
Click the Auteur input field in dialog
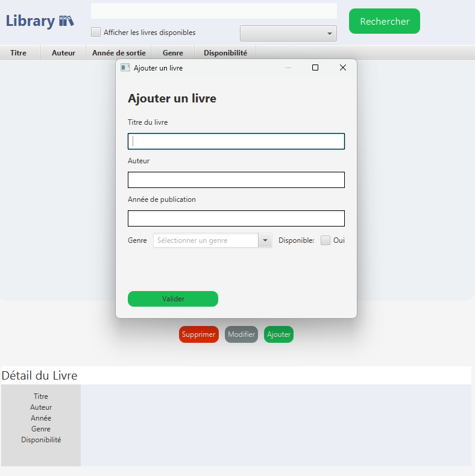236,180
